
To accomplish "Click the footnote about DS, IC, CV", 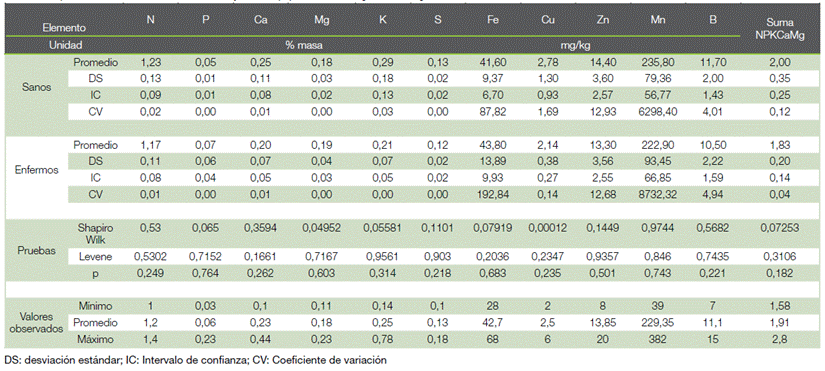I will click(x=195, y=360).
